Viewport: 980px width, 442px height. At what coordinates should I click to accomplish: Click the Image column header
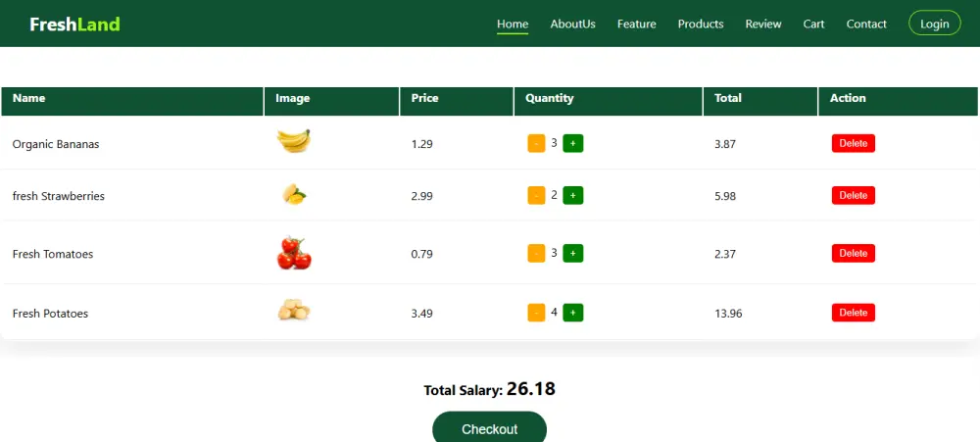coord(332,101)
